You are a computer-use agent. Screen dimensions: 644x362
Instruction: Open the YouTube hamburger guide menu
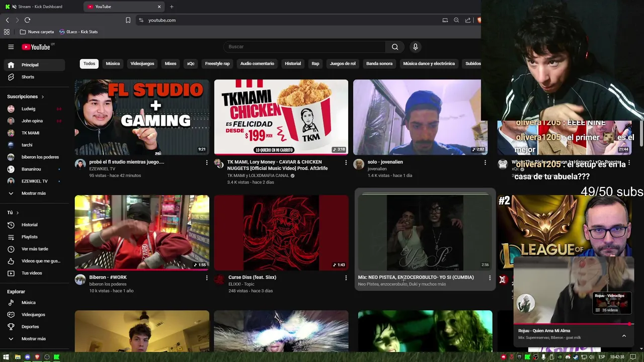point(11,47)
